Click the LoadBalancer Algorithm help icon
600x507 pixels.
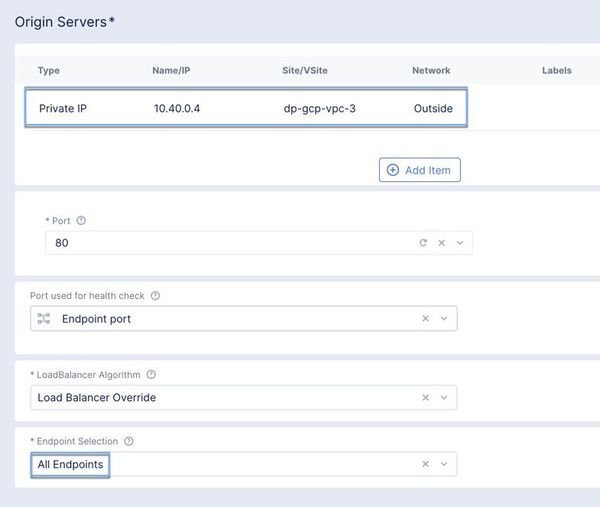click(151, 375)
